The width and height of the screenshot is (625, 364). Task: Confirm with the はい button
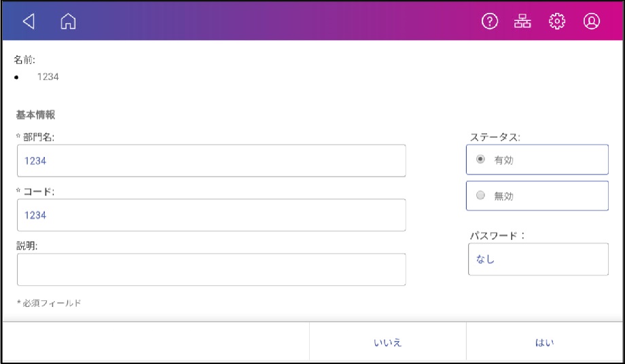tap(544, 342)
